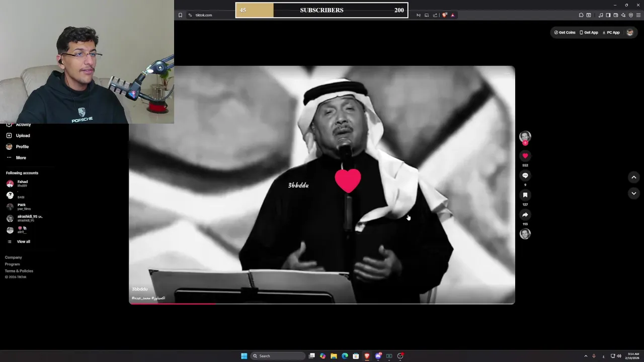This screenshot has height=362, width=644.
Task: Bookmark the video to favorites
Action: [525, 195]
